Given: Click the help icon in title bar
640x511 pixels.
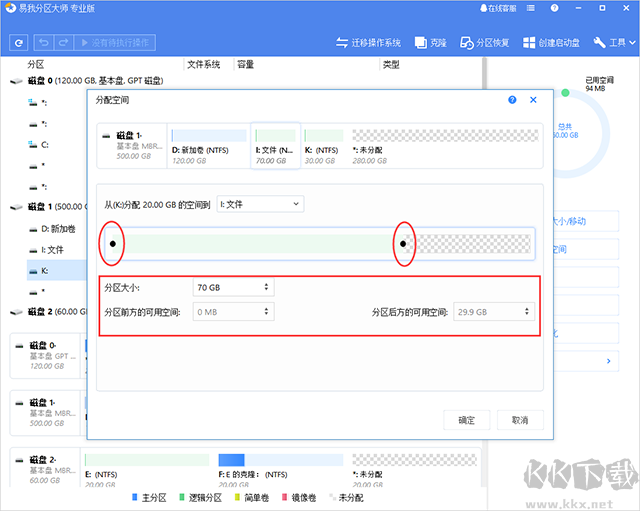Looking at the screenshot, I should click(x=554, y=8).
